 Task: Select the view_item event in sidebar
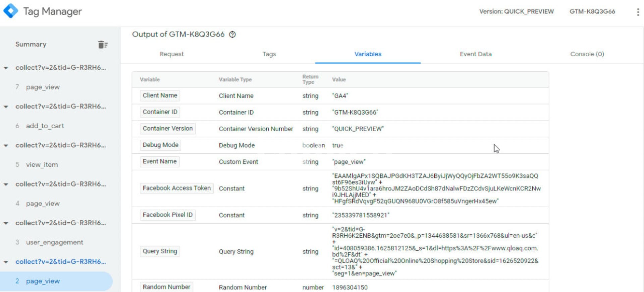pos(42,165)
